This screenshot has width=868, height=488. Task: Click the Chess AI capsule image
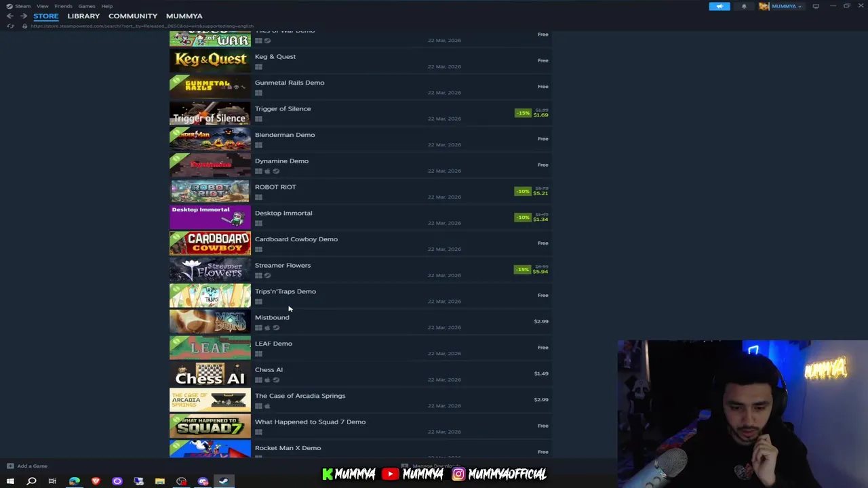click(x=210, y=373)
